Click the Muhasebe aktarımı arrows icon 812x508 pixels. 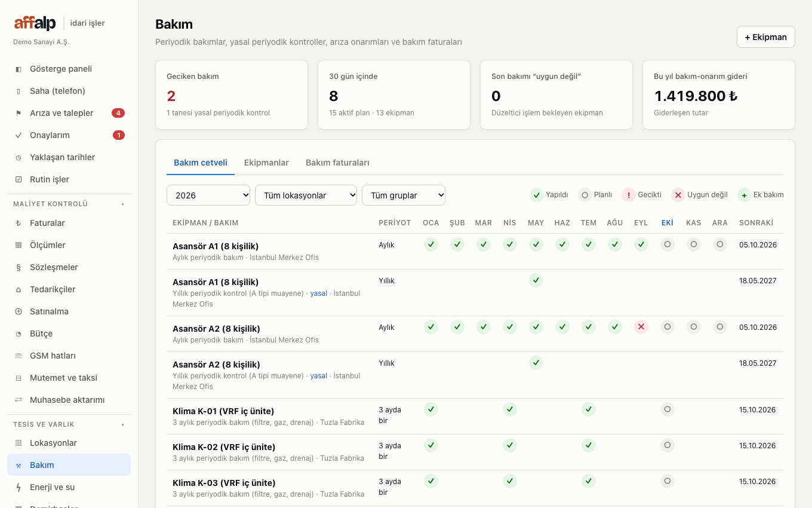click(19, 400)
